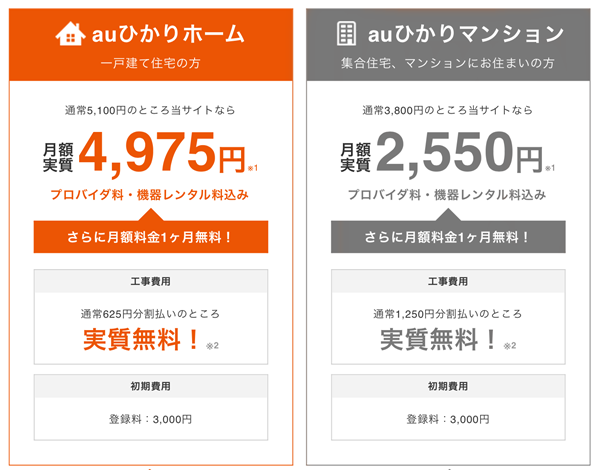
Task: Click the house icon beside auひかりホーム
Action: [70, 34]
